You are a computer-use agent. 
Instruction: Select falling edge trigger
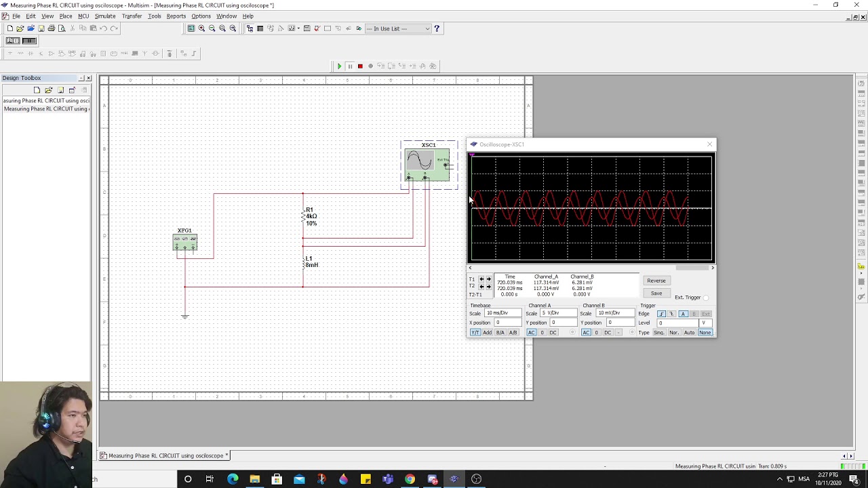tap(671, 314)
